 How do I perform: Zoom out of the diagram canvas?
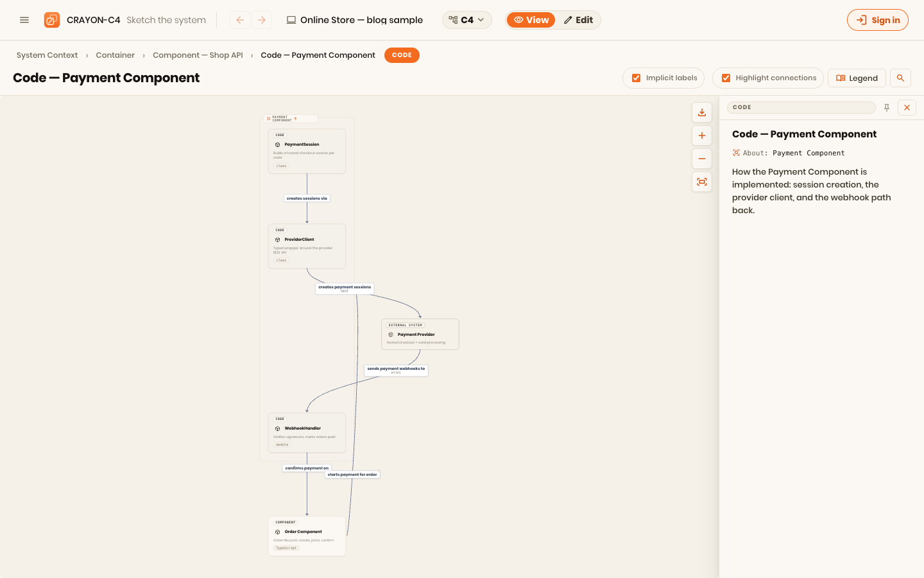(702, 159)
